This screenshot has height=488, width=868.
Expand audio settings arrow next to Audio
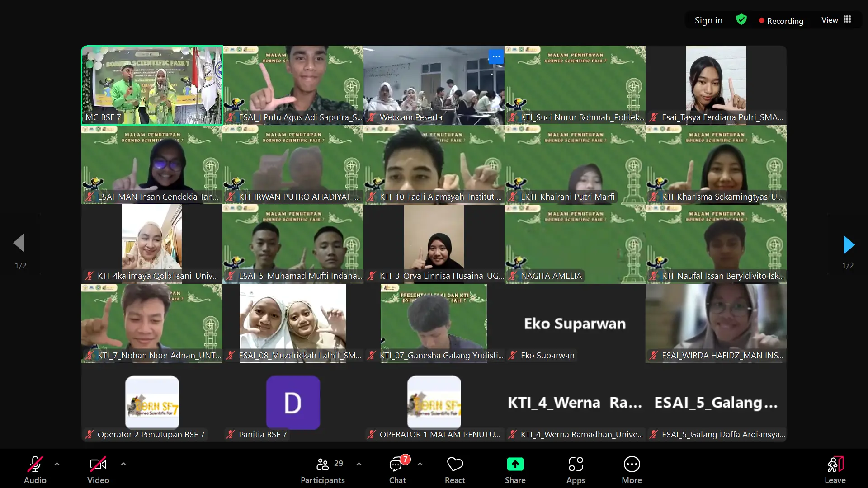click(57, 464)
